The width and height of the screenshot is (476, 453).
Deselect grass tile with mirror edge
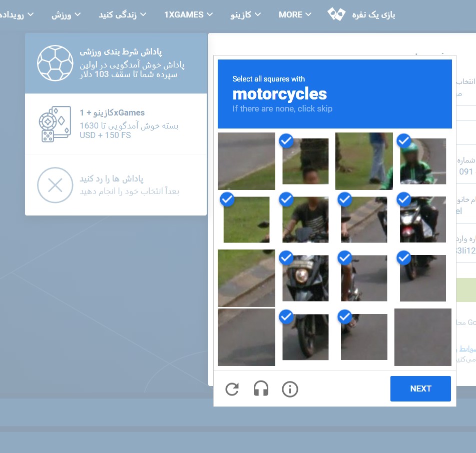coord(246,219)
